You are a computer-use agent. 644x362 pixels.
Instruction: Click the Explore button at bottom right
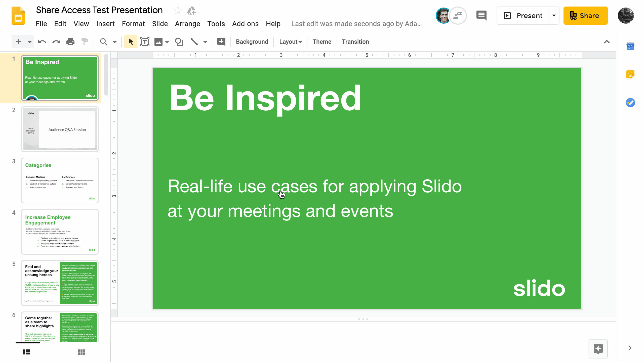pyautogui.click(x=598, y=349)
